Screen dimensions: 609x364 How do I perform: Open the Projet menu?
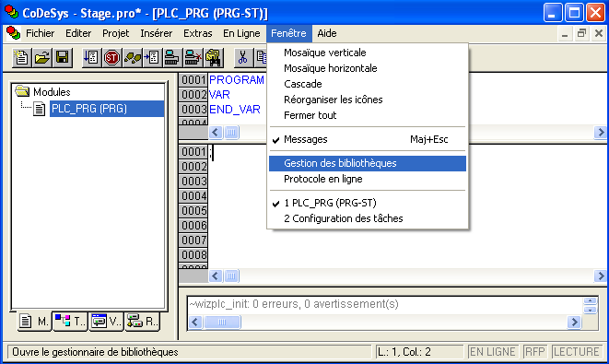tap(116, 33)
